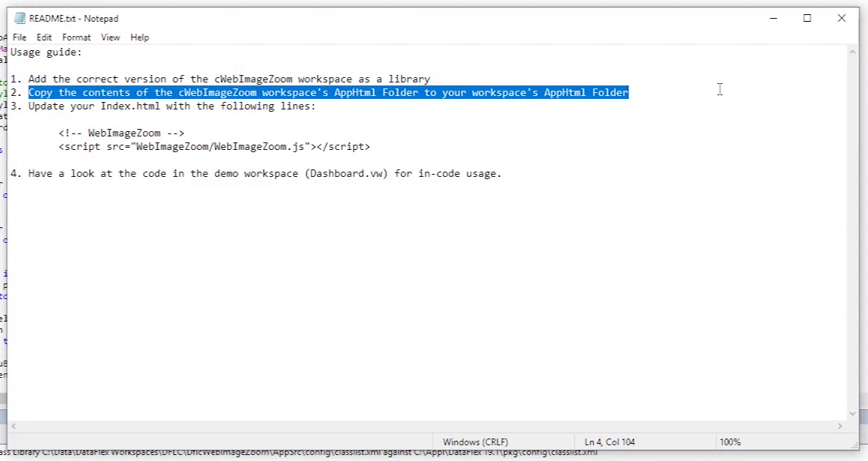Click the Notepad icon in title bar
The width and height of the screenshot is (868, 461).
(19, 19)
